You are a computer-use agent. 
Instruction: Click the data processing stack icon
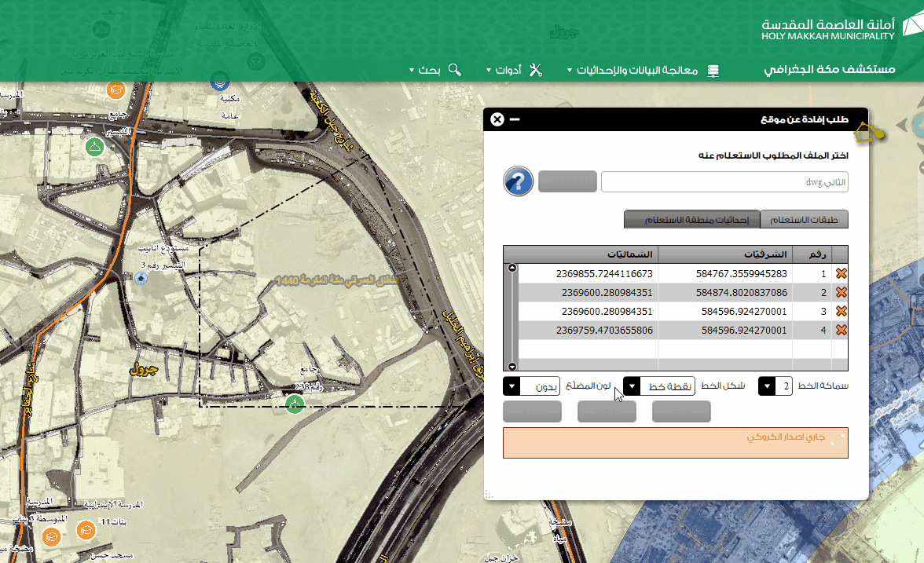click(x=713, y=71)
